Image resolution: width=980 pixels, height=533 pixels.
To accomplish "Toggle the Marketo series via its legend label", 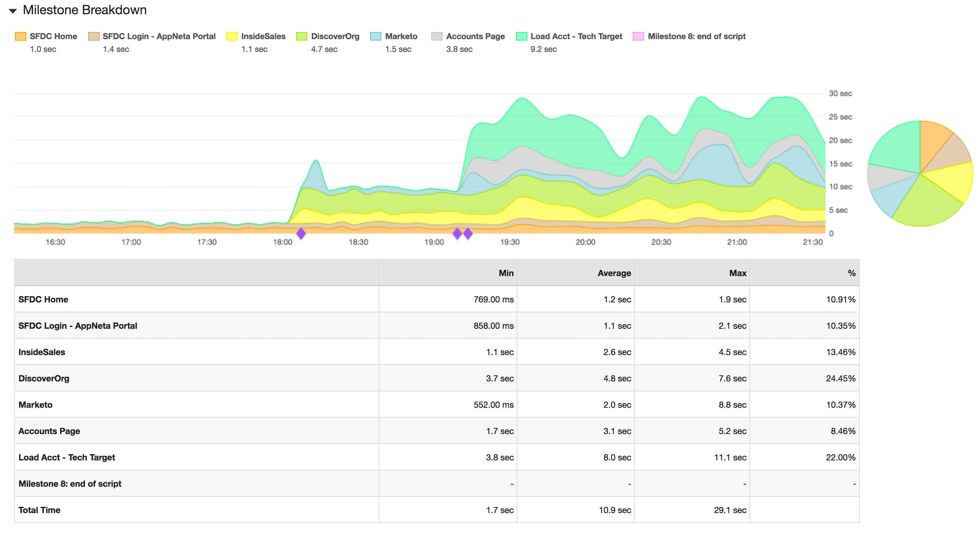I will (401, 36).
